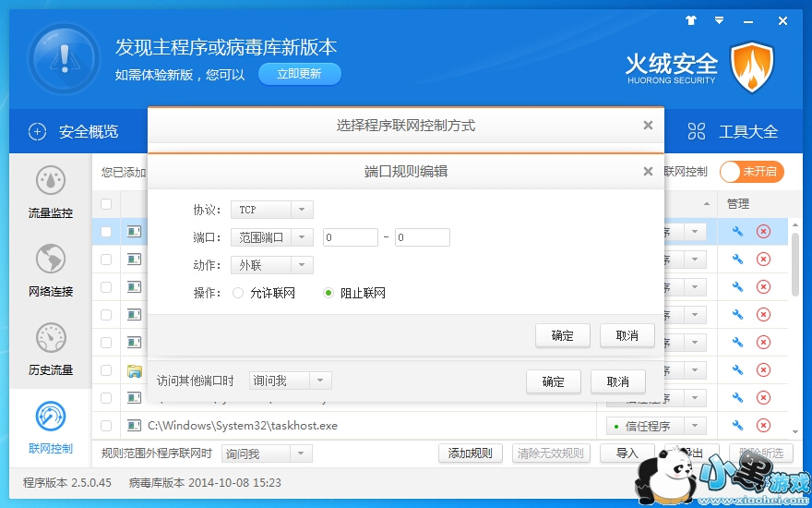Click 取消 beside 访问其他端口时 dropdown

618,381
